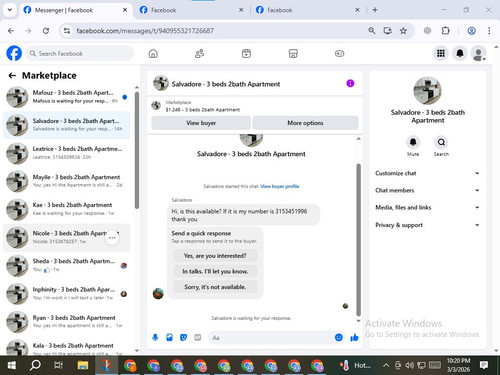Click the voice clip microphone icon
Viewport: 500px width, 375px height.
155,338
